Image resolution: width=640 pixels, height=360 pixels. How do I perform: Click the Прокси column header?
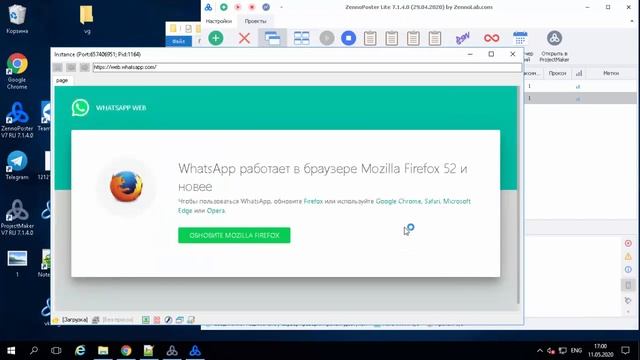(x=557, y=73)
